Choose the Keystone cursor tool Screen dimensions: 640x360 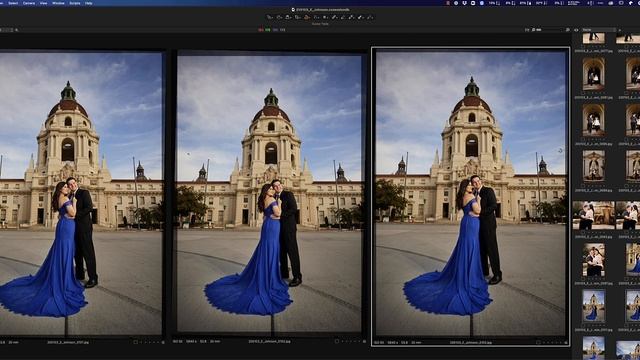[x=316, y=17]
